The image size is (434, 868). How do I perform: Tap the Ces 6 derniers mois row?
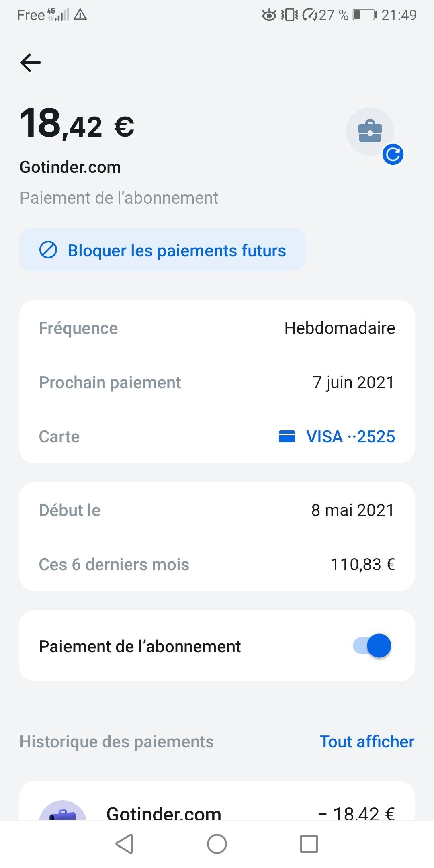pyautogui.click(x=217, y=564)
